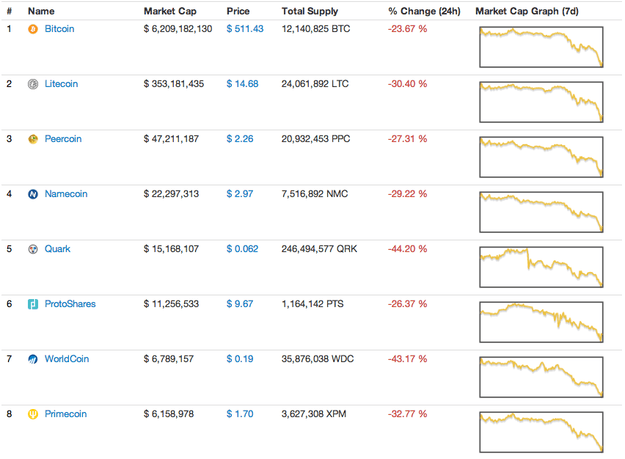This screenshot has width=625, height=459.
Task: Open the Bitcoin name link
Action: click(x=59, y=29)
